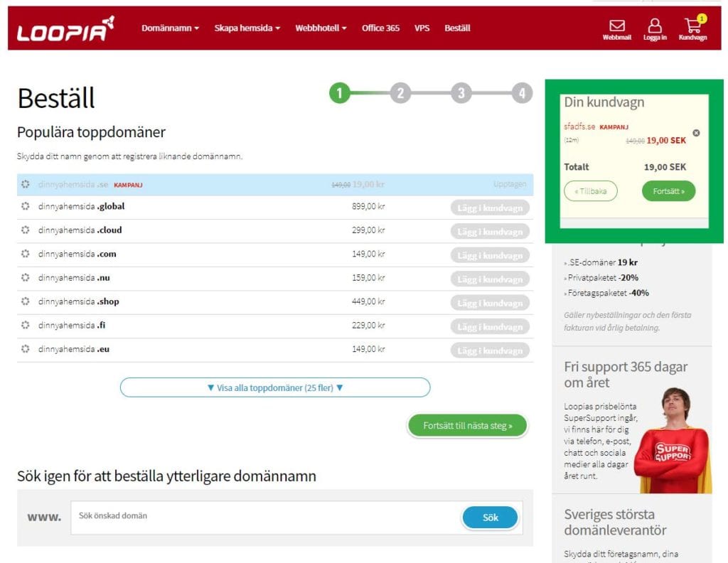728x563 pixels.
Task: Click the Privatpaketet -20% offer
Action: coord(601,277)
